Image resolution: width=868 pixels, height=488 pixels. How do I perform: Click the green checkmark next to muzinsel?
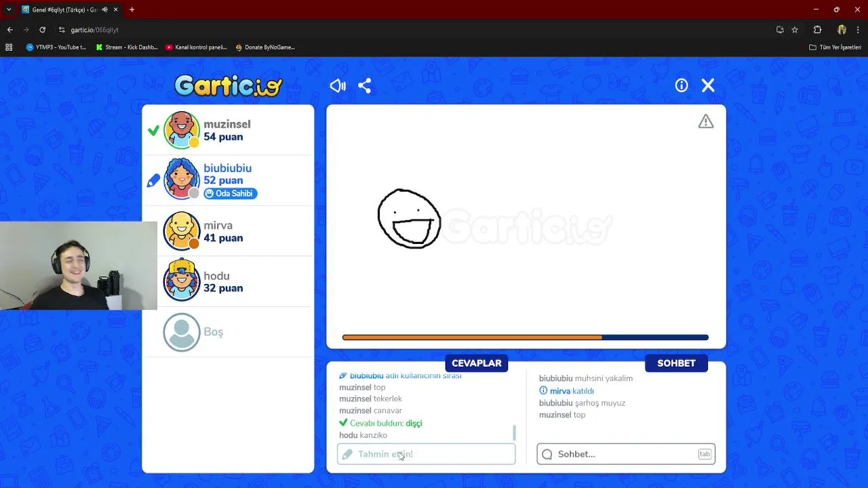point(154,130)
